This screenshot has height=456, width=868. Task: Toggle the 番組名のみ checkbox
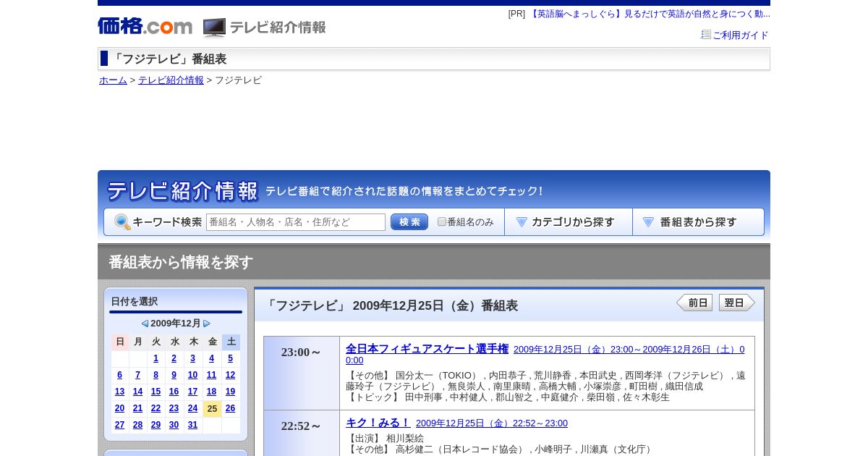tap(442, 221)
